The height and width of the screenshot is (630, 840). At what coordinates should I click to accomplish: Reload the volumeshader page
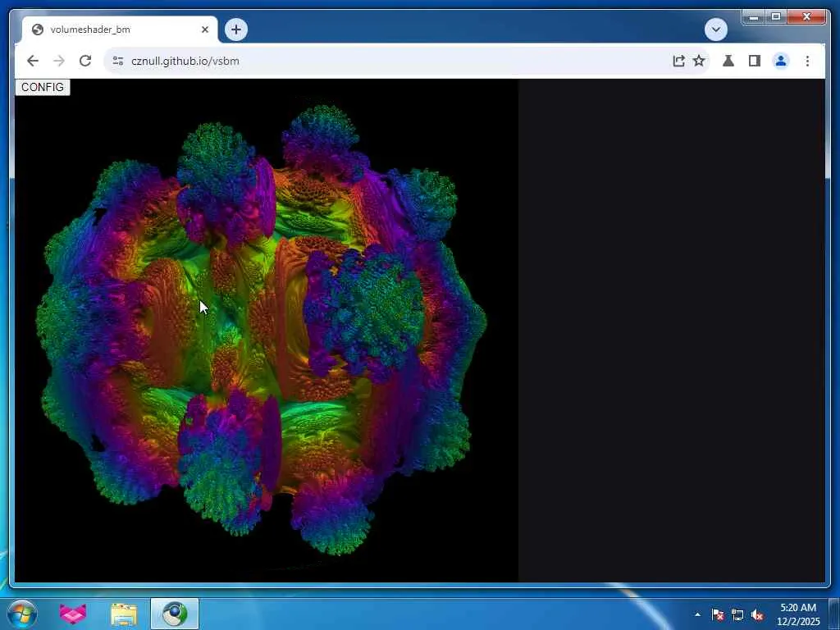pos(85,61)
